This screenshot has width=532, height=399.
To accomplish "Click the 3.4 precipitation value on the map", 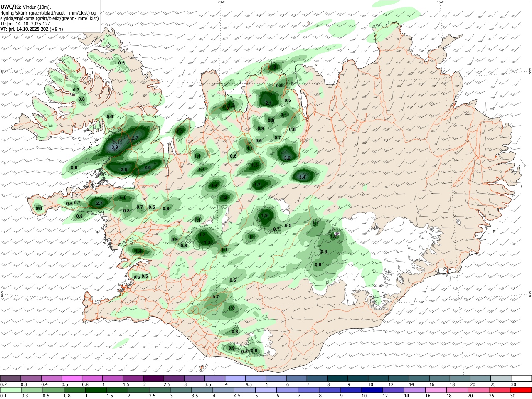I will (302, 177).
